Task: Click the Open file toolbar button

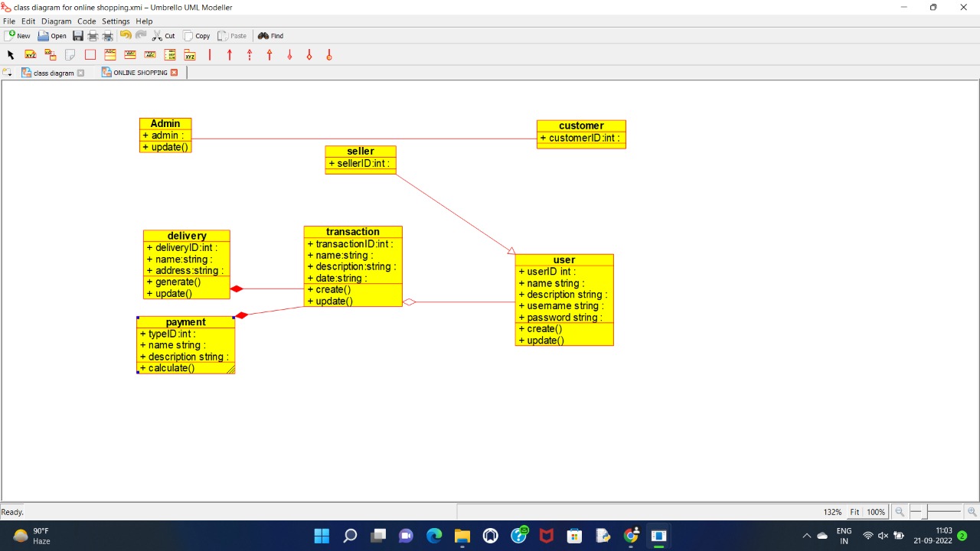Action: point(52,36)
